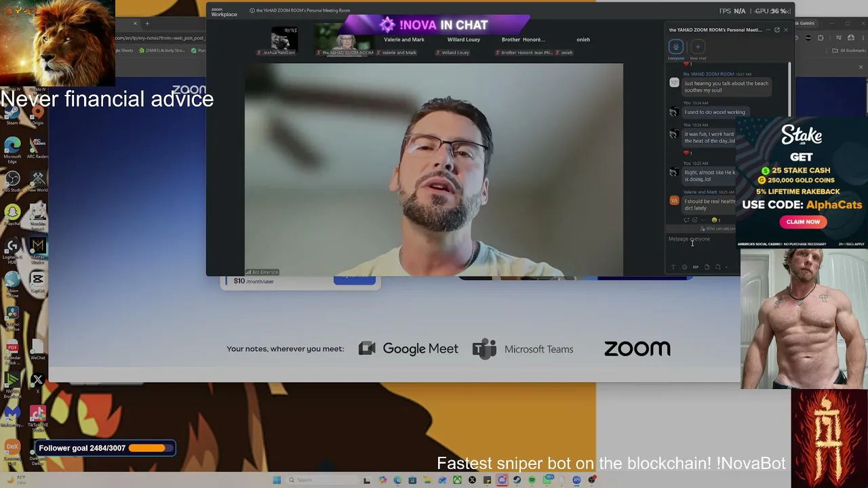Viewport: 868px width, 488px height.
Task: Open Albion Online desktop shortcut
Action: pos(12,283)
